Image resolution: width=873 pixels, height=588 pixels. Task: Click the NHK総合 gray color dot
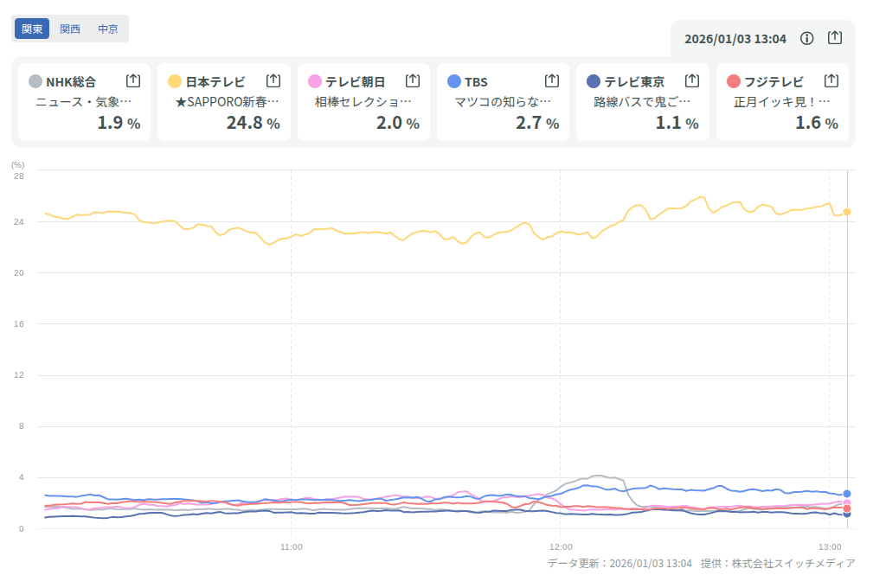point(35,81)
